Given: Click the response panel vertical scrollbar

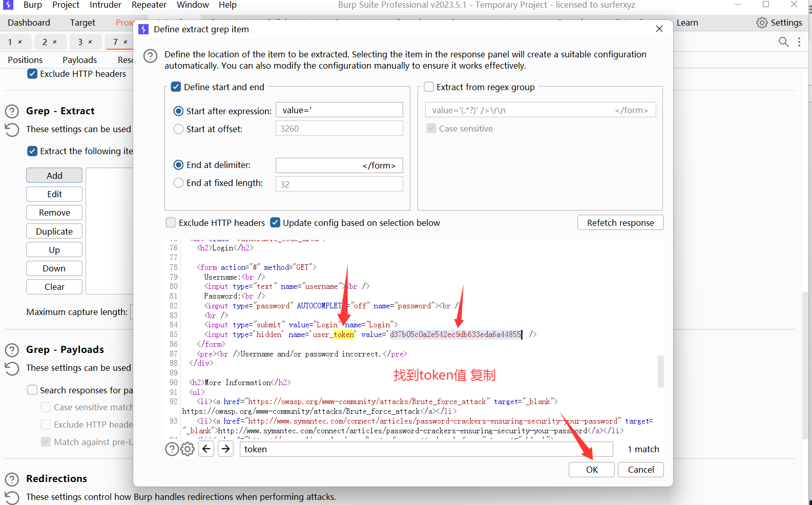Looking at the screenshot, I should click(x=660, y=371).
